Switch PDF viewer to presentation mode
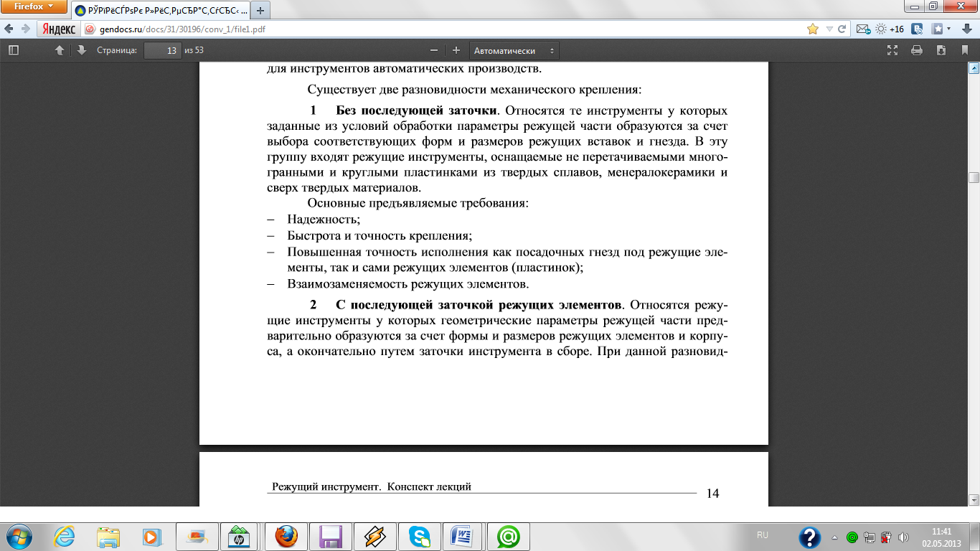 [x=892, y=50]
